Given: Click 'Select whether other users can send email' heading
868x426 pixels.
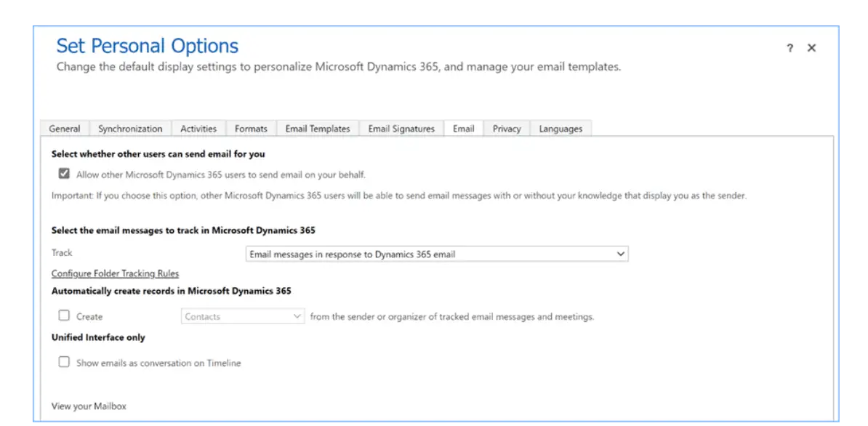Looking at the screenshot, I should click(158, 154).
